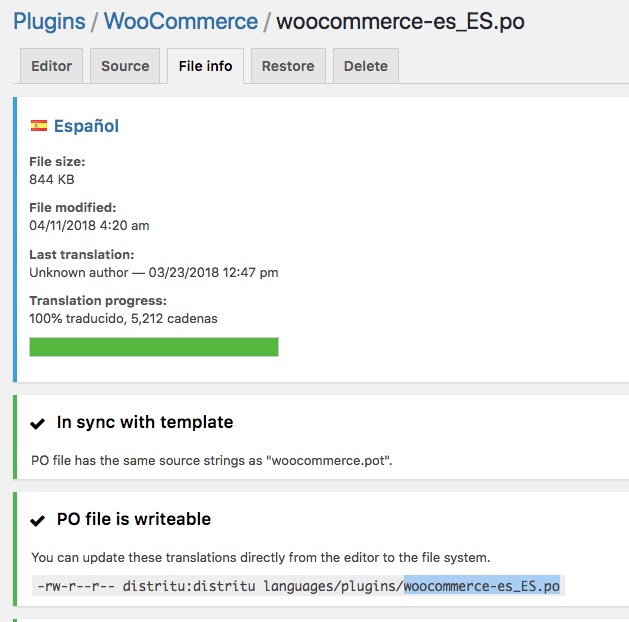Click the checkmark beside In sync with template

[38, 423]
